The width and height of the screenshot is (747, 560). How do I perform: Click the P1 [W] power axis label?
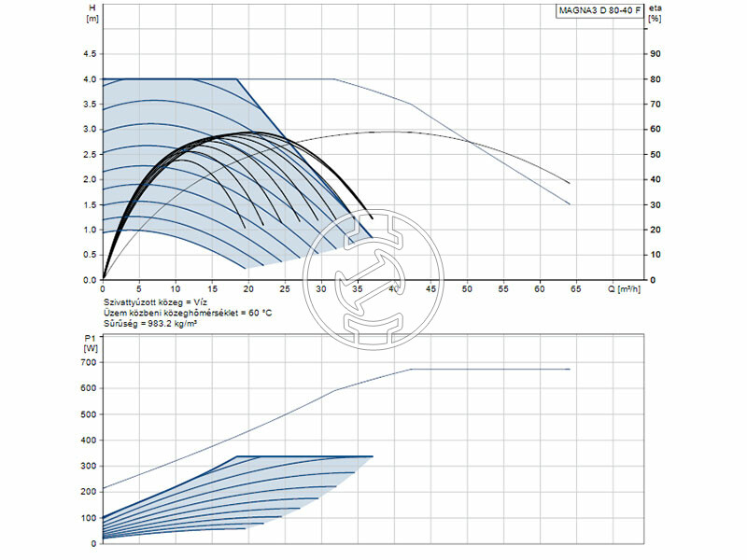click(x=91, y=343)
